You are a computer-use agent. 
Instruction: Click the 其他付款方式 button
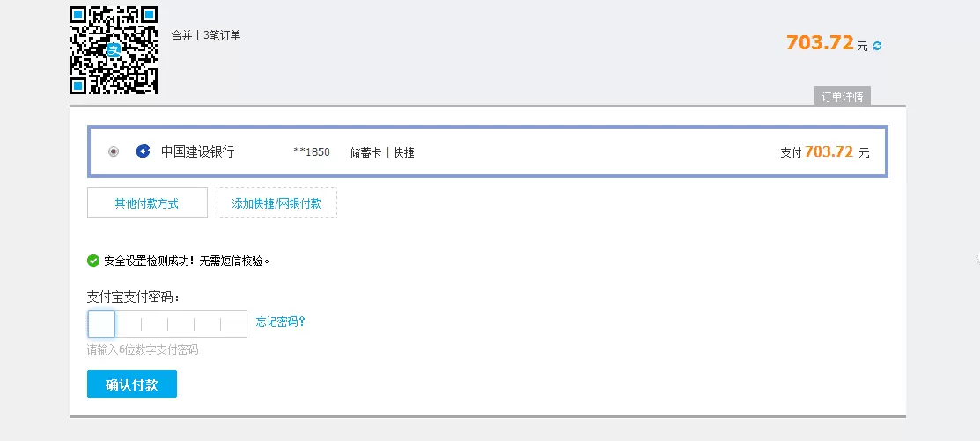tap(147, 203)
